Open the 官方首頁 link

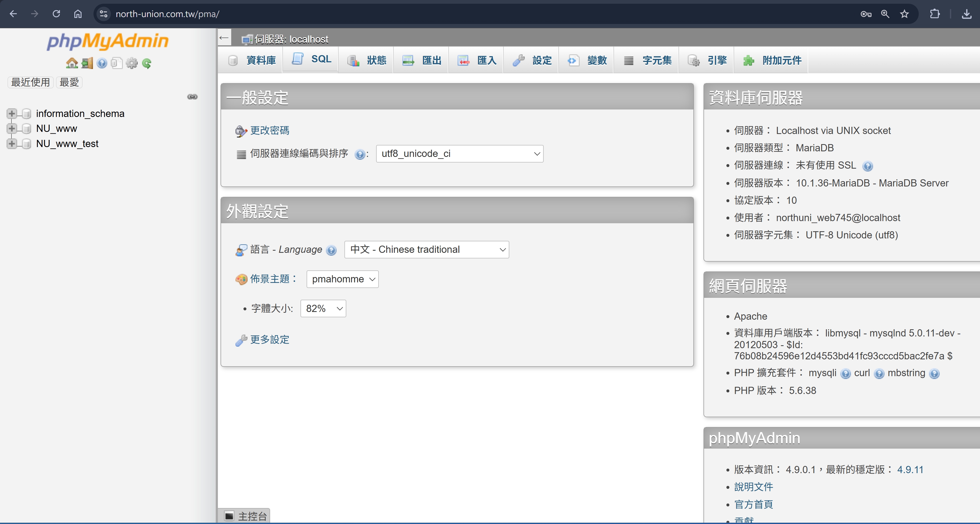tap(754, 505)
